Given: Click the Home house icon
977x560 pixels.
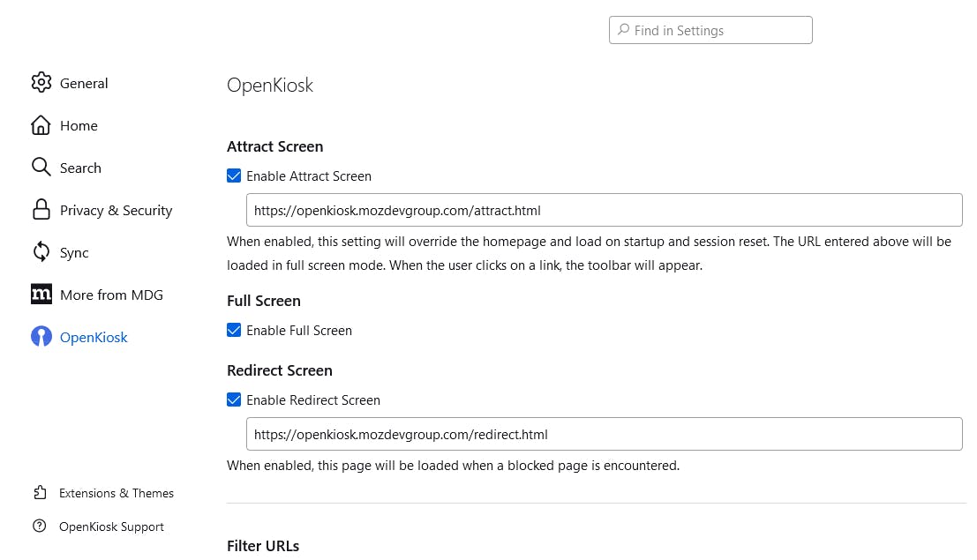Looking at the screenshot, I should coord(41,125).
